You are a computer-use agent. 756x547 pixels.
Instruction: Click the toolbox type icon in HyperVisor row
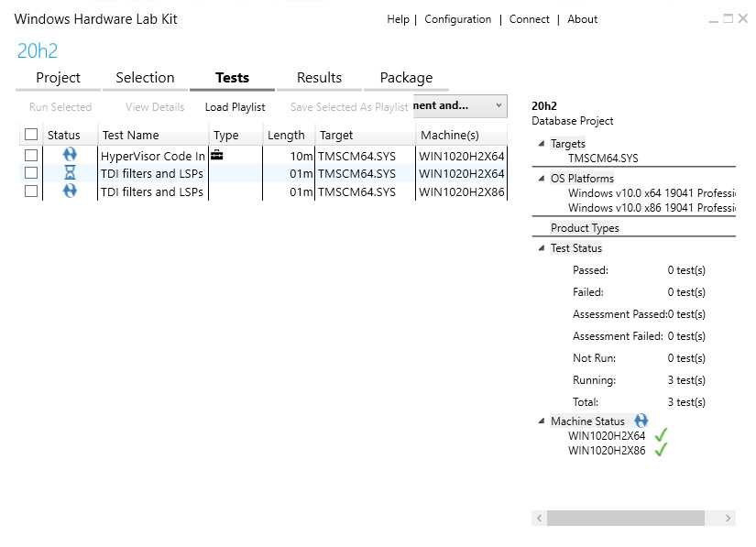click(217, 155)
